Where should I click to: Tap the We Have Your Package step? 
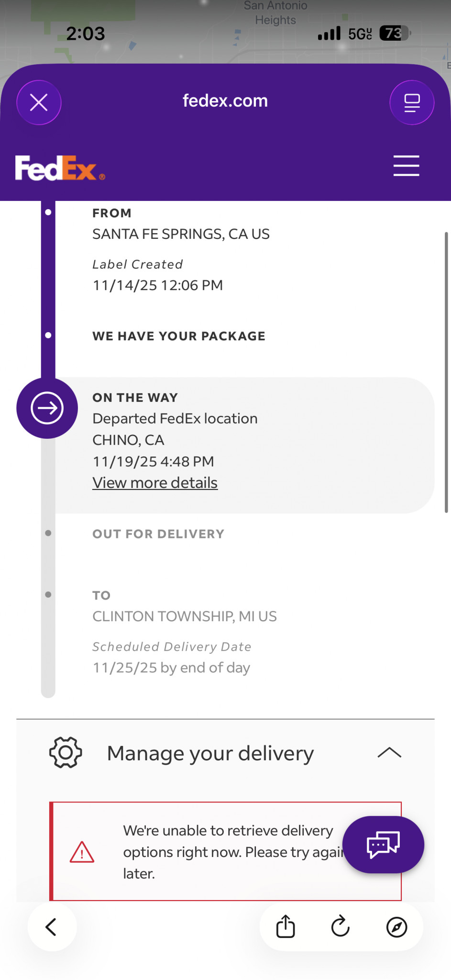[x=179, y=336]
